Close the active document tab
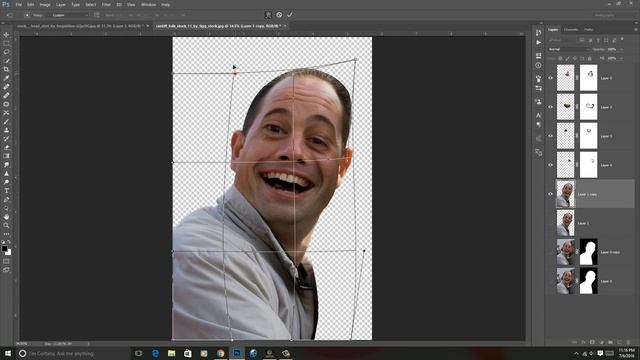This screenshot has height=360, width=640. pyautogui.click(x=285, y=26)
